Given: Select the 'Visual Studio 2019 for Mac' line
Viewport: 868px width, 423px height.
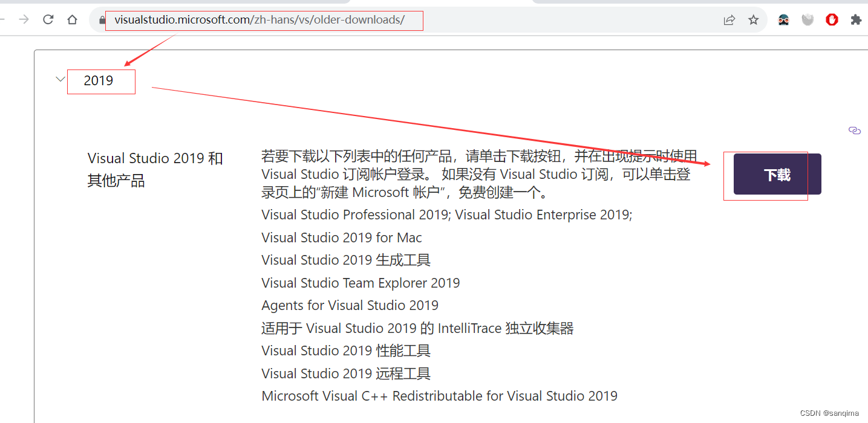Looking at the screenshot, I should click(342, 237).
